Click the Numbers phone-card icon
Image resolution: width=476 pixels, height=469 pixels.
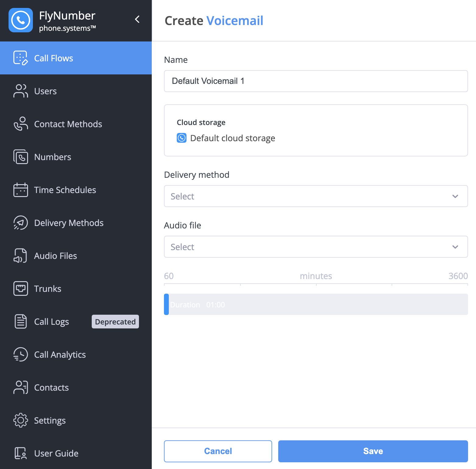pos(21,157)
